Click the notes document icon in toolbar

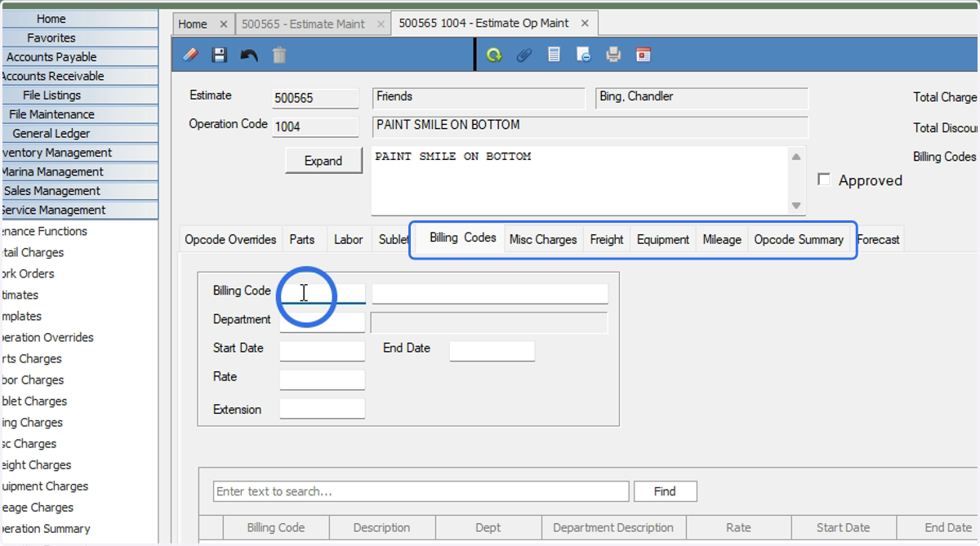point(554,55)
